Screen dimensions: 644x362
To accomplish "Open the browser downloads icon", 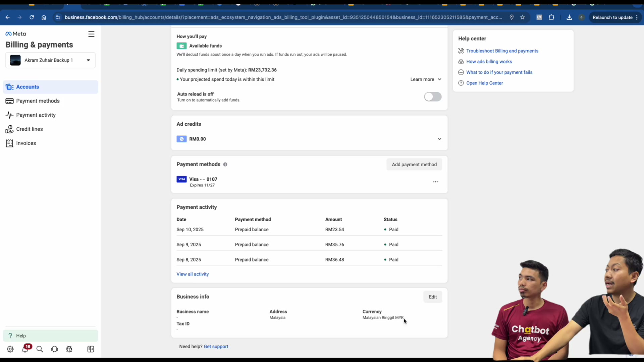I will tap(569, 17).
